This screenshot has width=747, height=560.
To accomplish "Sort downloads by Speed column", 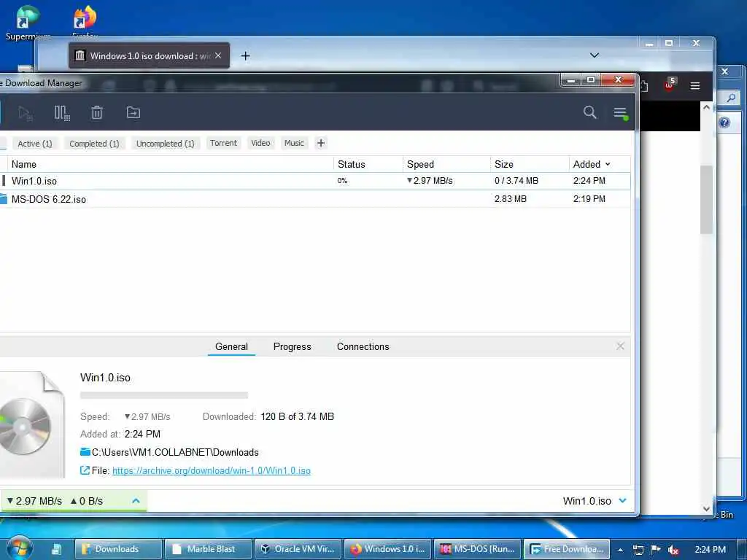I will click(x=420, y=164).
